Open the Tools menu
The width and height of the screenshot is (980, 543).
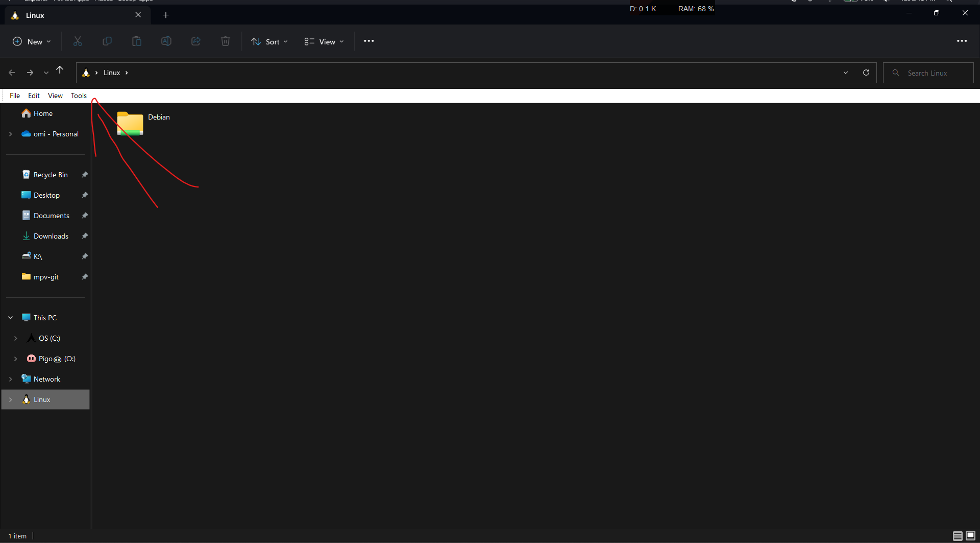(x=79, y=96)
